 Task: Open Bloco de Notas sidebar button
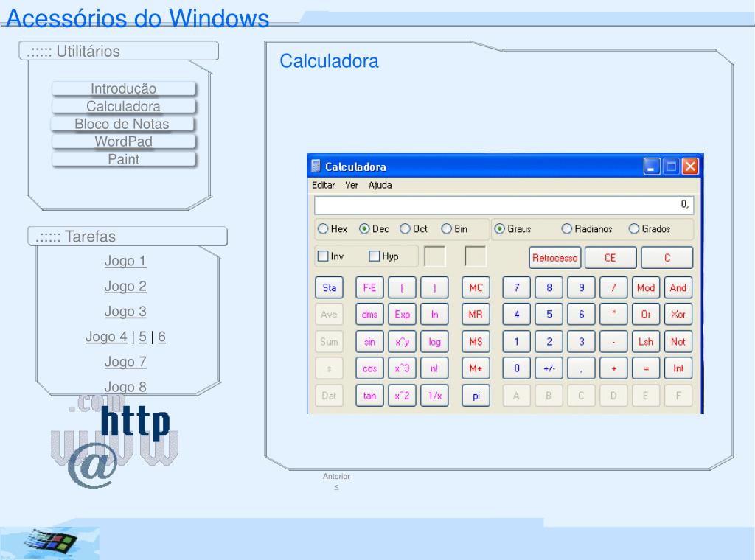(122, 124)
